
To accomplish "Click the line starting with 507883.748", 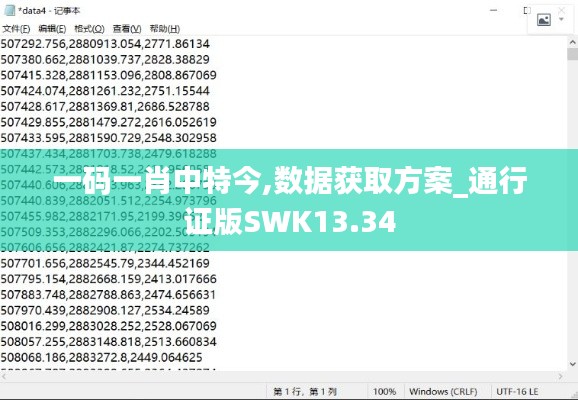I will pos(108,295).
